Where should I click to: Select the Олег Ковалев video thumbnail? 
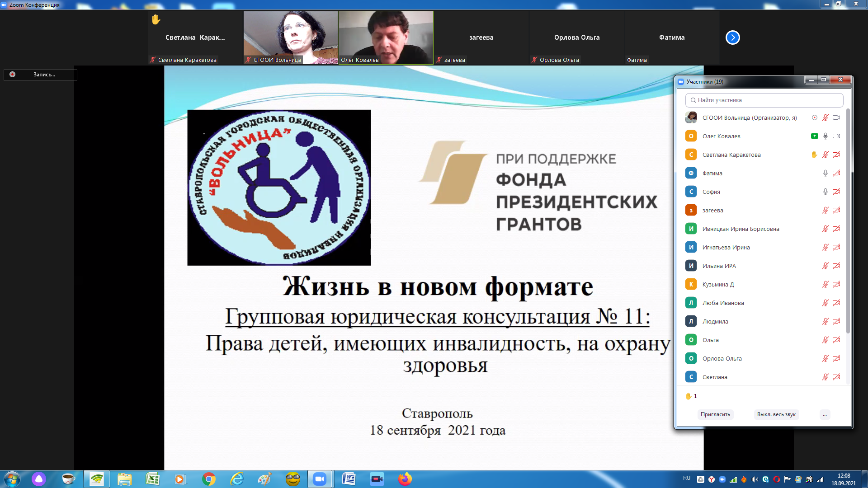[x=386, y=38]
